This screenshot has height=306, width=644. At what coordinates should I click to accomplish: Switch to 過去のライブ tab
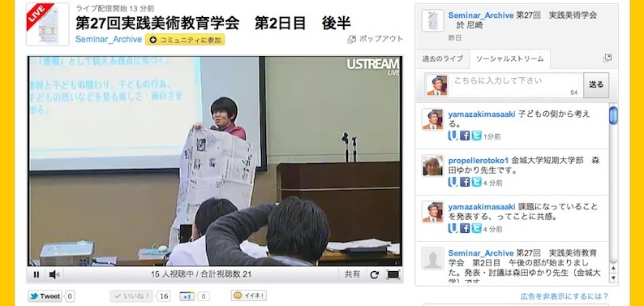tap(442, 58)
